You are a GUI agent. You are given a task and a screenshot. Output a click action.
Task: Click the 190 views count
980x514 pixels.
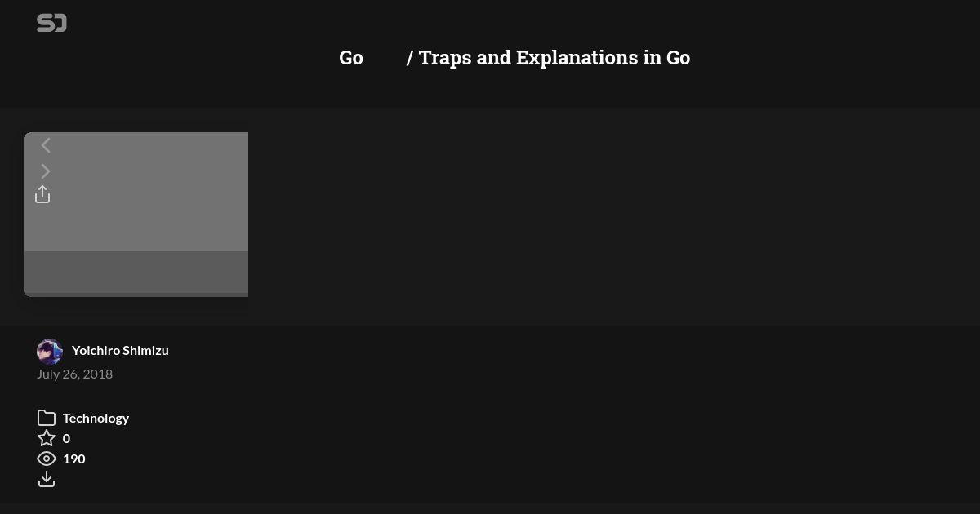pyautogui.click(x=73, y=459)
